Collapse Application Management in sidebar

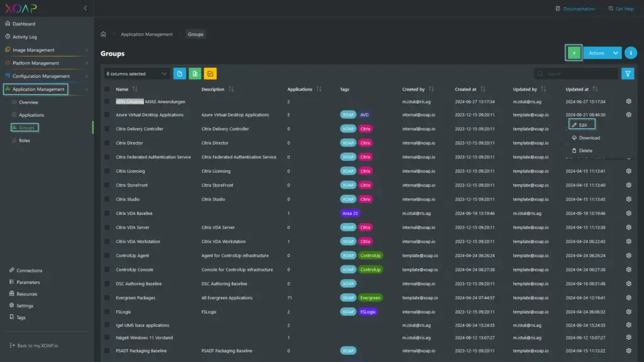click(x=87, y=89)
